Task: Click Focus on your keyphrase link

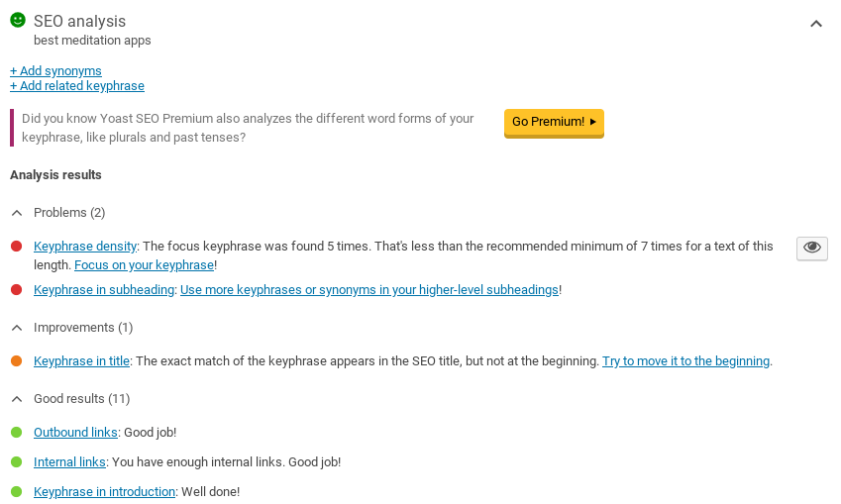Action: 144,265
